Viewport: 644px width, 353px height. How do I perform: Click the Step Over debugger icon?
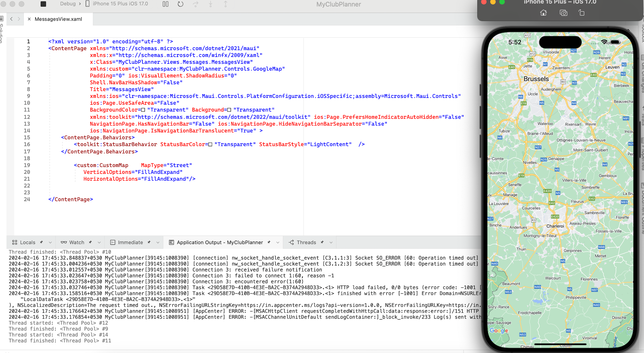(x=196, y=4)
